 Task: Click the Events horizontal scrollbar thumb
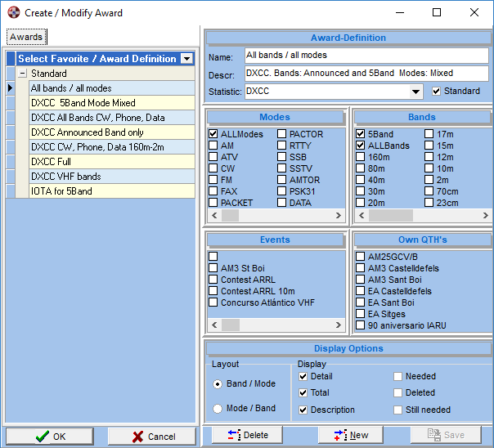(231, 325)
